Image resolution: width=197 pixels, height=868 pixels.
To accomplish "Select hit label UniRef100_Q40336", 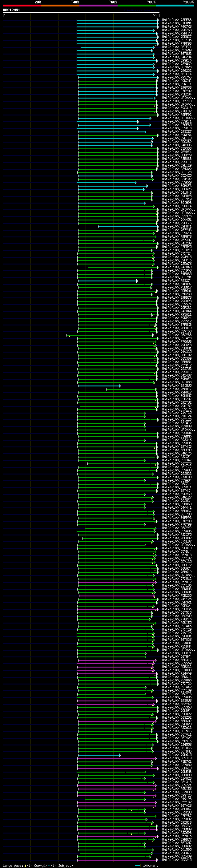I will coord(177,145).
